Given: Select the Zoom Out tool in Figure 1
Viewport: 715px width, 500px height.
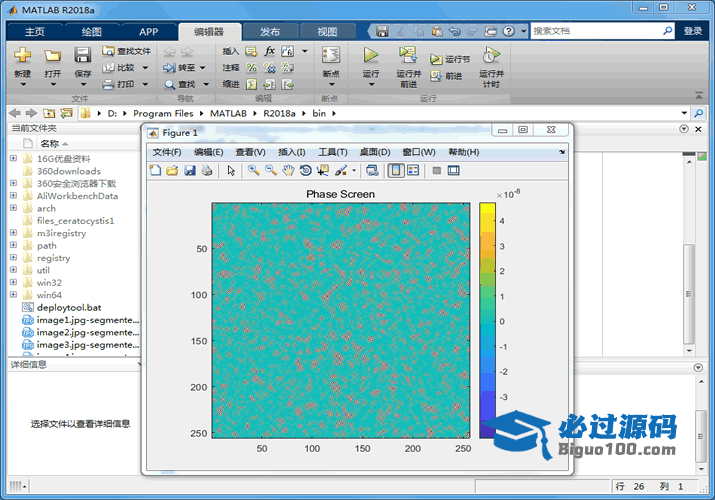Looking at the screenshot, I should pos(271,170).
